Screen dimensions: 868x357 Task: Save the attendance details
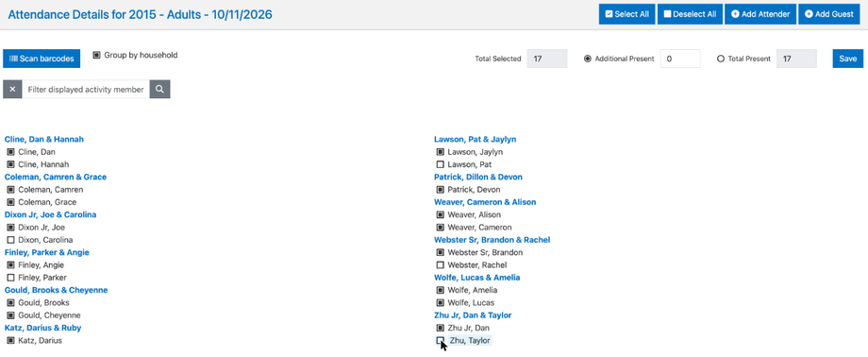[847, 59]
